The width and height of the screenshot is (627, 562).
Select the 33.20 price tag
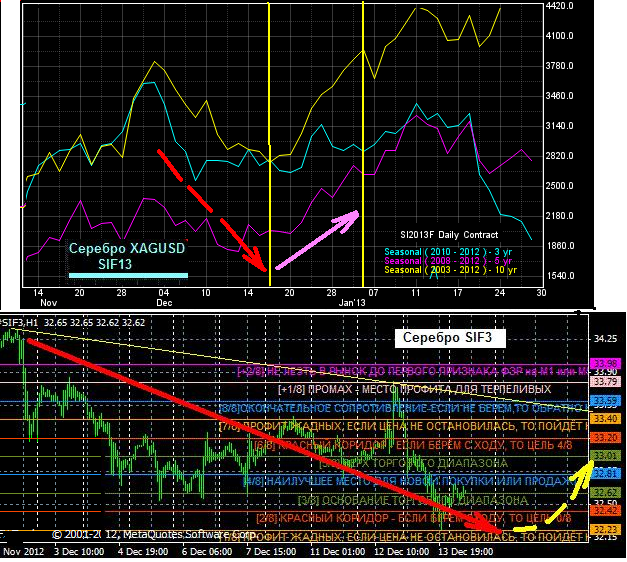pos(605,438)
